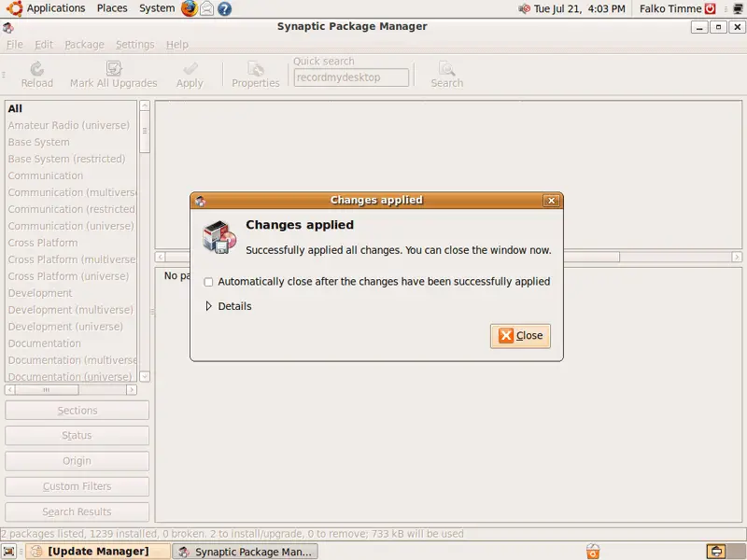
Task: Expand the Details section
Action: click(x=209, y=306)
